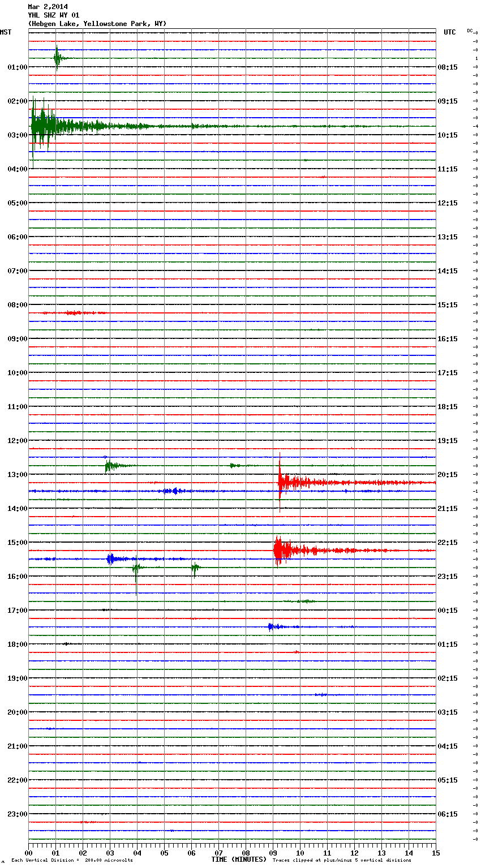Select the 16:00 MST time label

coord(18,577)
